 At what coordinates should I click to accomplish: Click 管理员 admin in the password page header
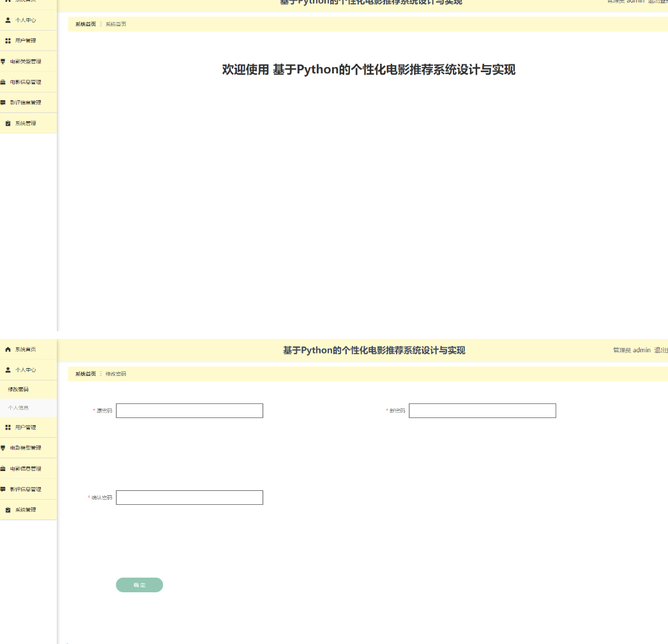(632, 350)
